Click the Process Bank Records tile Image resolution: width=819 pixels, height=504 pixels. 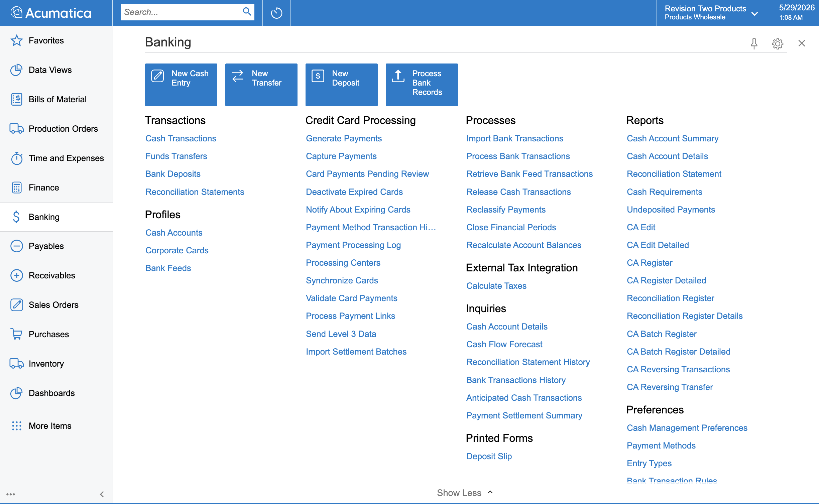point(422,85)
